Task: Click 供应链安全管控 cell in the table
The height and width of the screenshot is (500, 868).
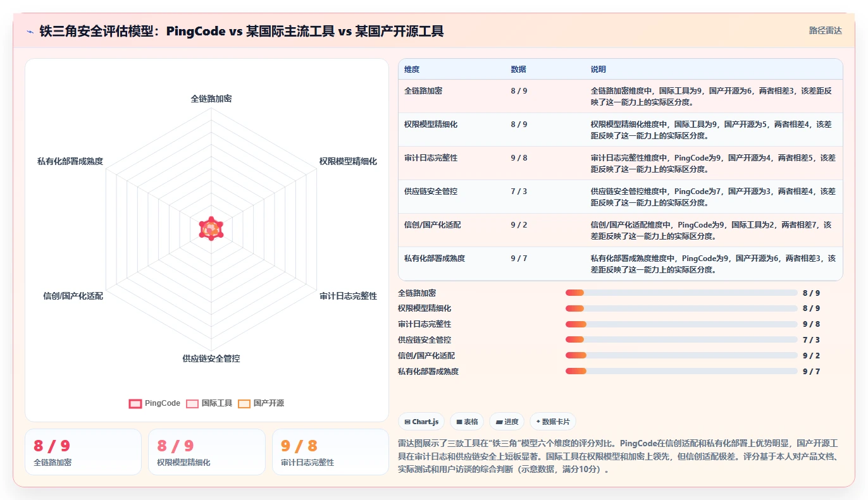Action: pos(431,192)
